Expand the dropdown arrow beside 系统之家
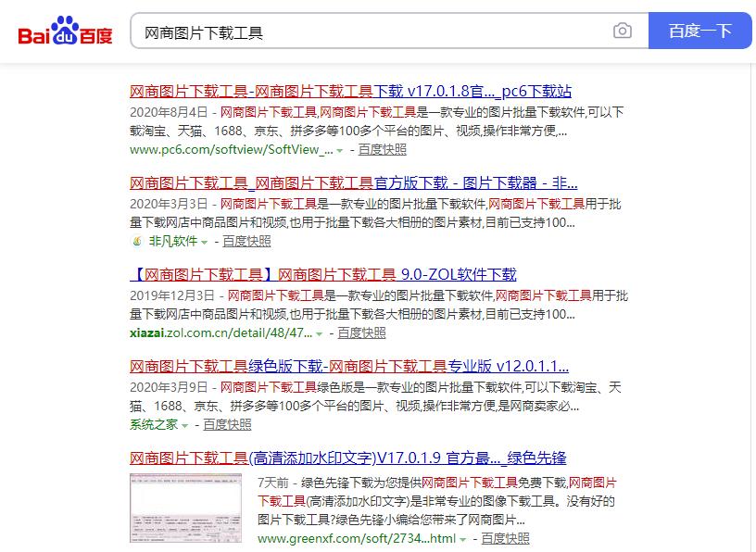 click(183, 423)
